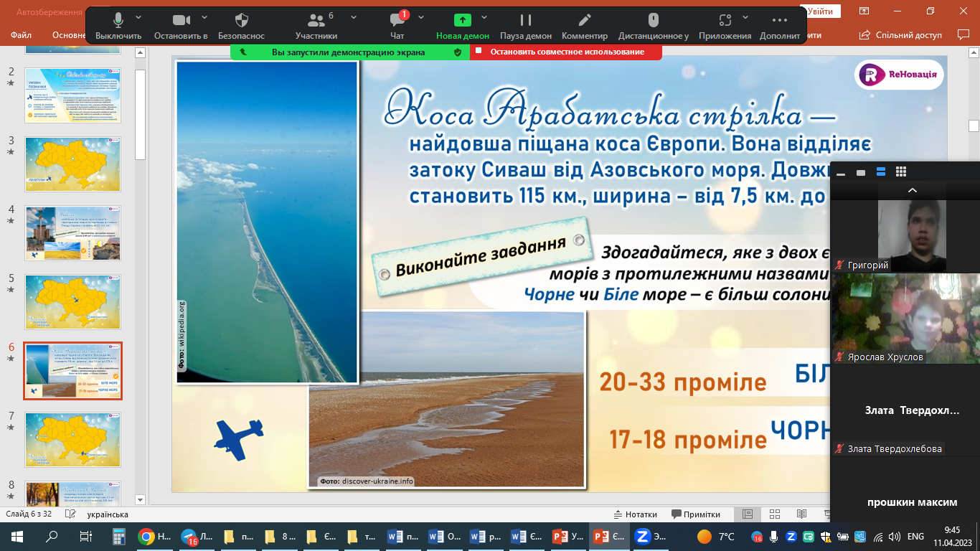Open Дополнит more options ellipsis
980x551 pixels.
780,26
